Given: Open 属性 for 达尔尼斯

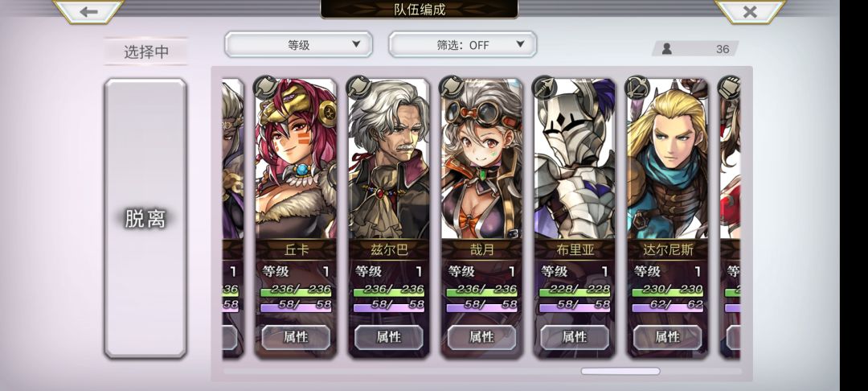Looking at the screenshot, I should pos(668,337).
